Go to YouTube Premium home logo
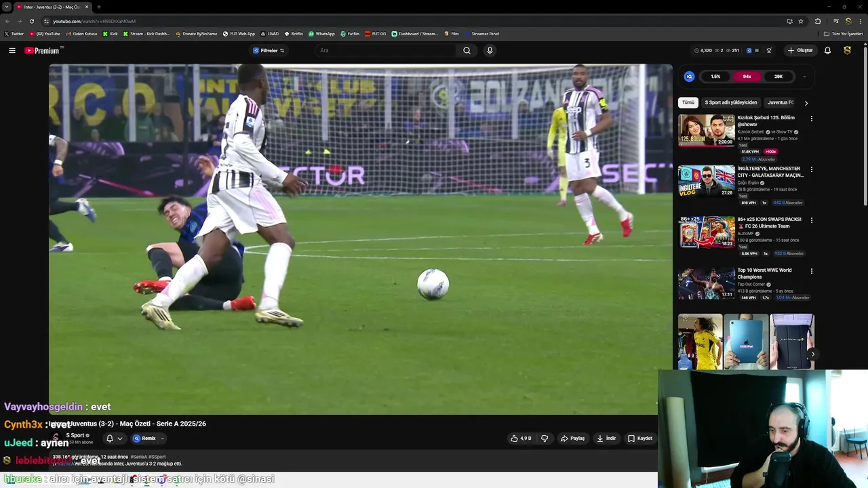Image resolution: width=868 pixels, height=488 pixels. pyautogui.click(x=43, y=50)
